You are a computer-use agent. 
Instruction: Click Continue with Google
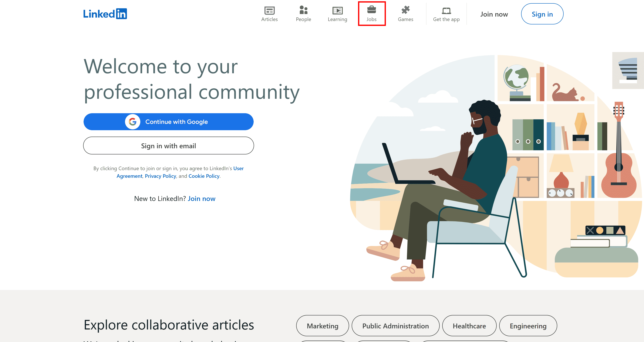pos(169,122)
